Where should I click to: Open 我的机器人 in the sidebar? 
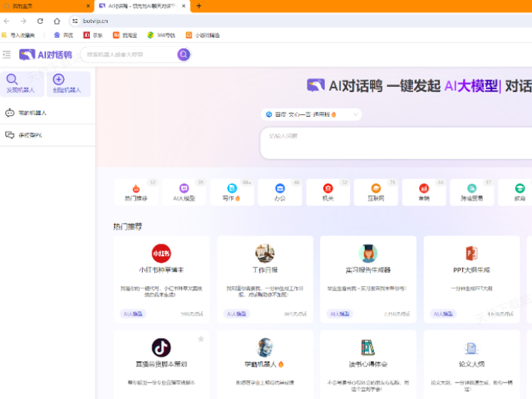48,113
